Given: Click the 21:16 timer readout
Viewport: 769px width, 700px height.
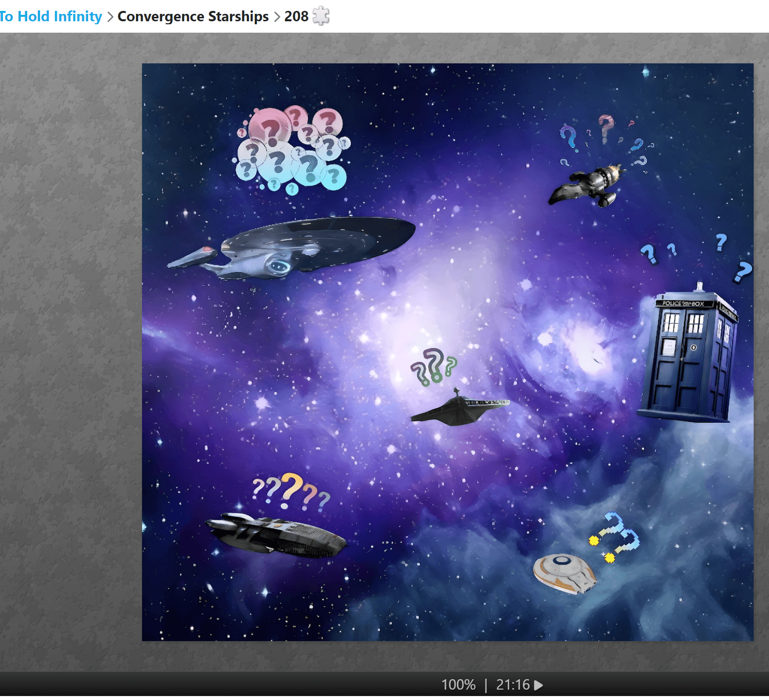Looking at the screenshot, I should coord(513,685).
